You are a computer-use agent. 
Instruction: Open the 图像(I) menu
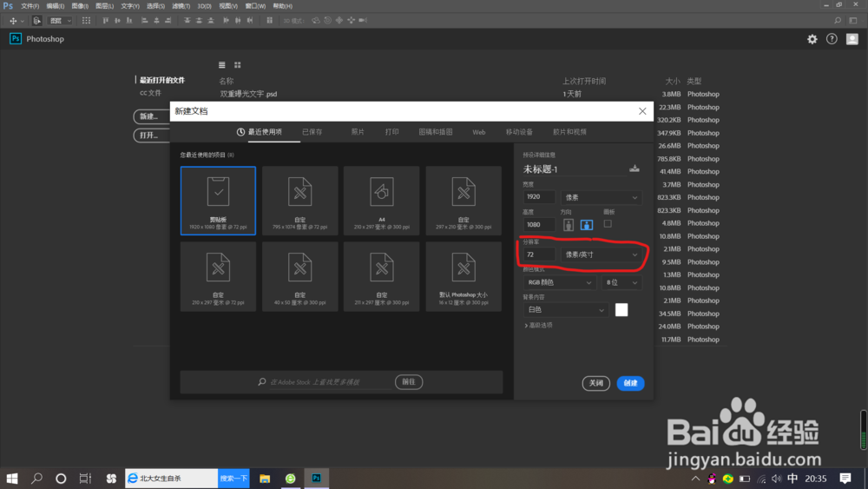80,6
